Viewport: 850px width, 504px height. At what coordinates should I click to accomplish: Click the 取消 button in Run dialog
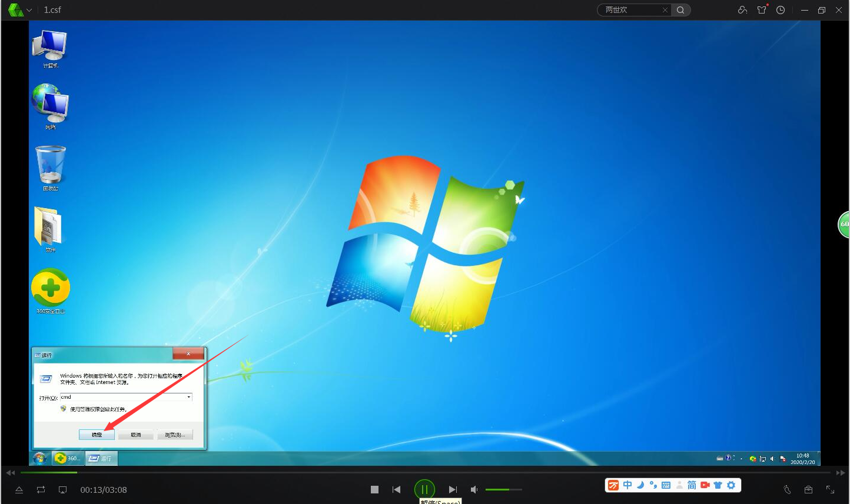point(135,435)
